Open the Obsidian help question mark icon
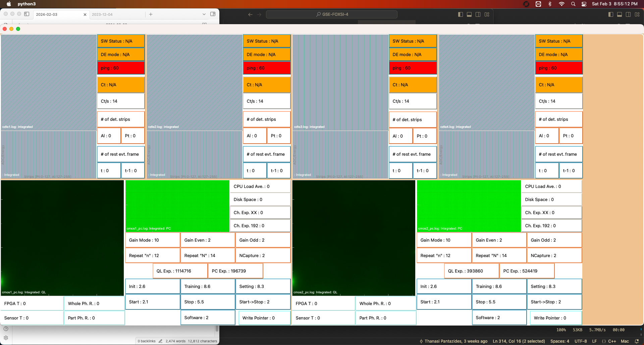 [6, 329]
